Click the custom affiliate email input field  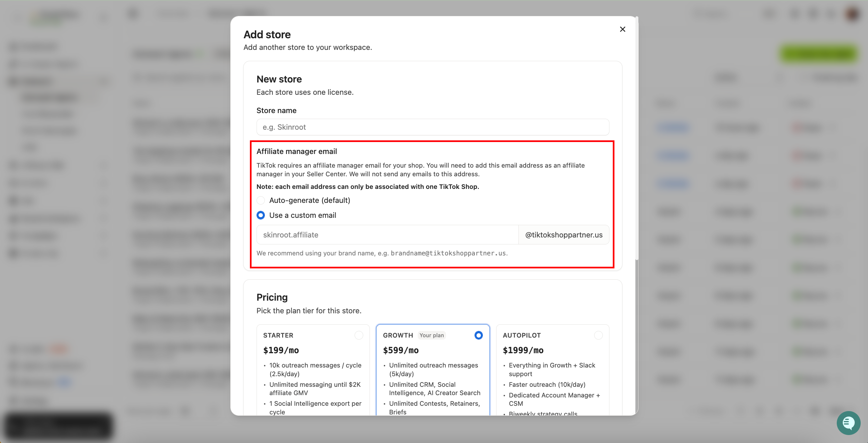click(x=387, y=235)
